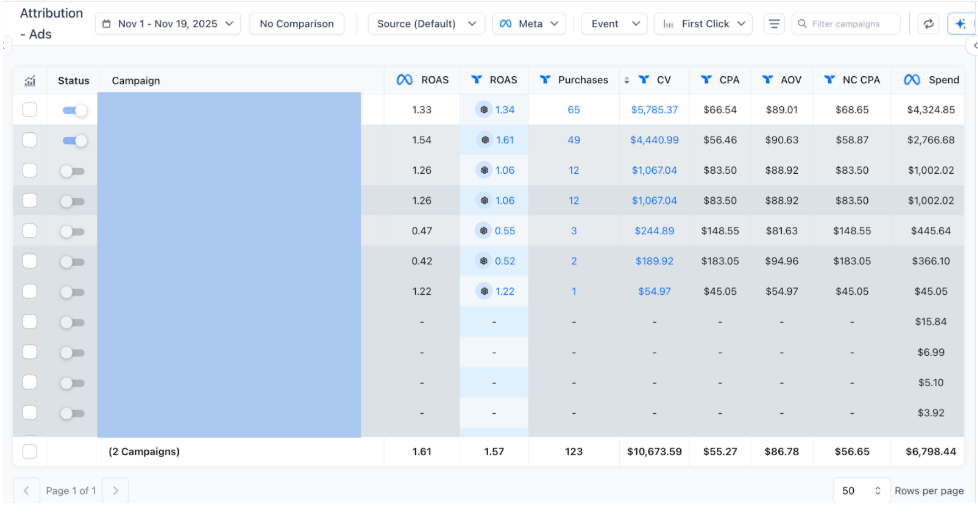
Task: Click the AI sparkle icon button
Action: [x=960, y=24]
